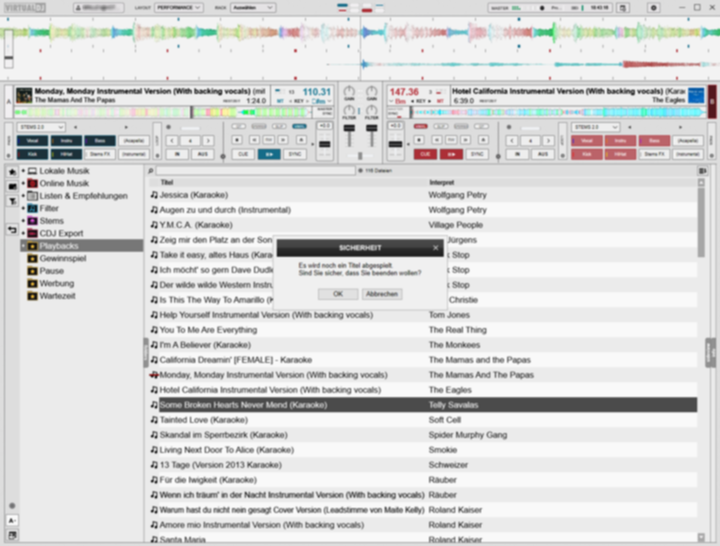Start playback on deck B (red play button)
Viewport: 720px width, 546px height.
coord(451,154)
